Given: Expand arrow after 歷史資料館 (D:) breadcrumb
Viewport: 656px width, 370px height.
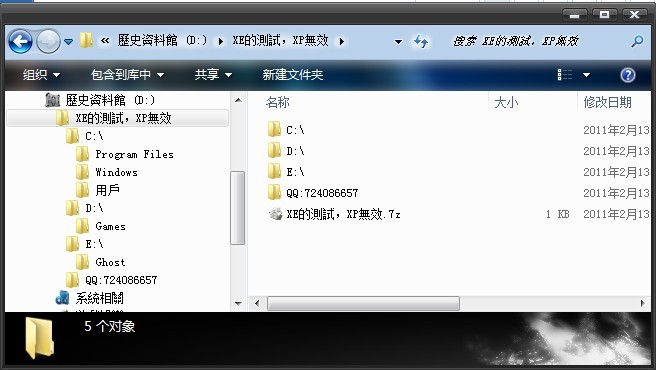Looking at the screenshot, I should 220,41.
